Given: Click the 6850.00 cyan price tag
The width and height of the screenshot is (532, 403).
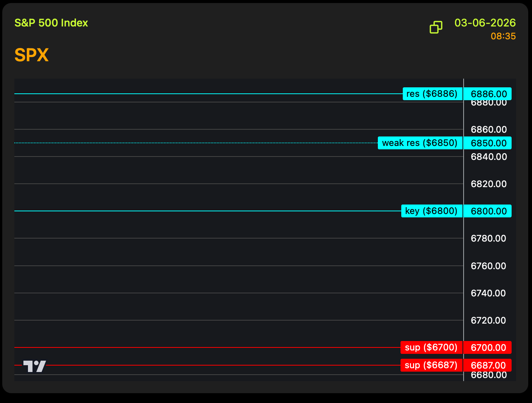Looking at the screenshot, I should pyautogui.click(x=488, y=143).
